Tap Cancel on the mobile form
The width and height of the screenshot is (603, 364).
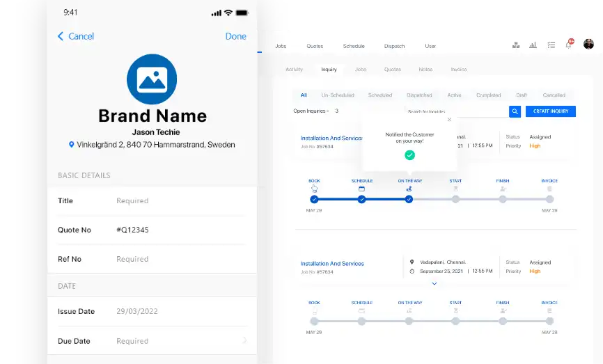[81, 36]
